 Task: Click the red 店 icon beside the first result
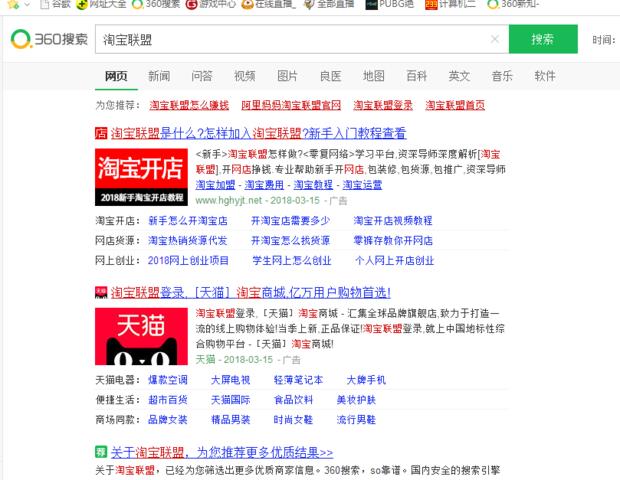[101, 133]
